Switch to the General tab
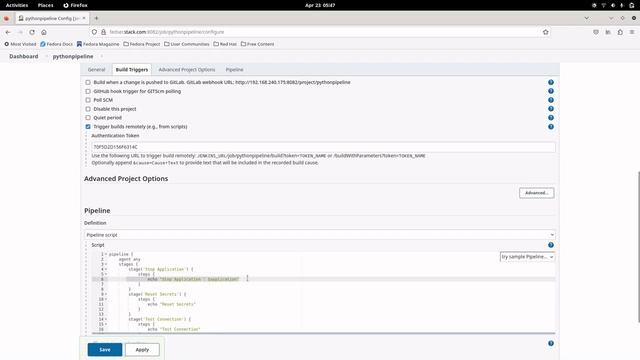The width and height of the screenshot is (640, 360). (x=96, y=69)
